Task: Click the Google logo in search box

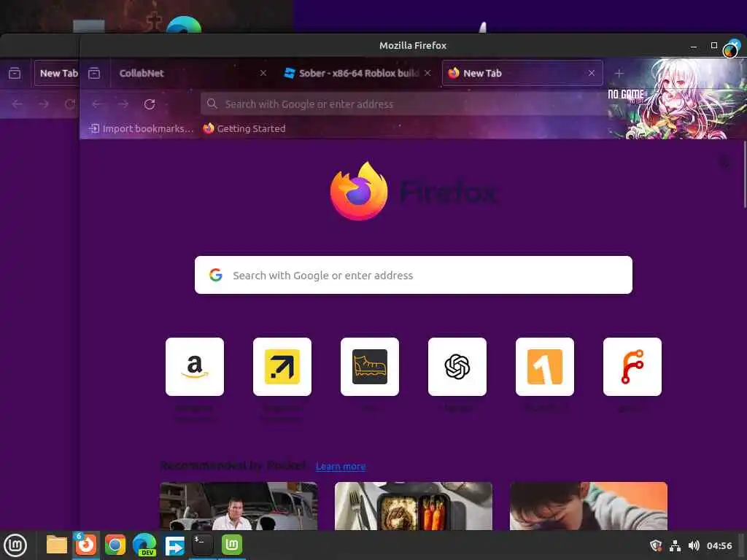Action: (x=216, y=275)
